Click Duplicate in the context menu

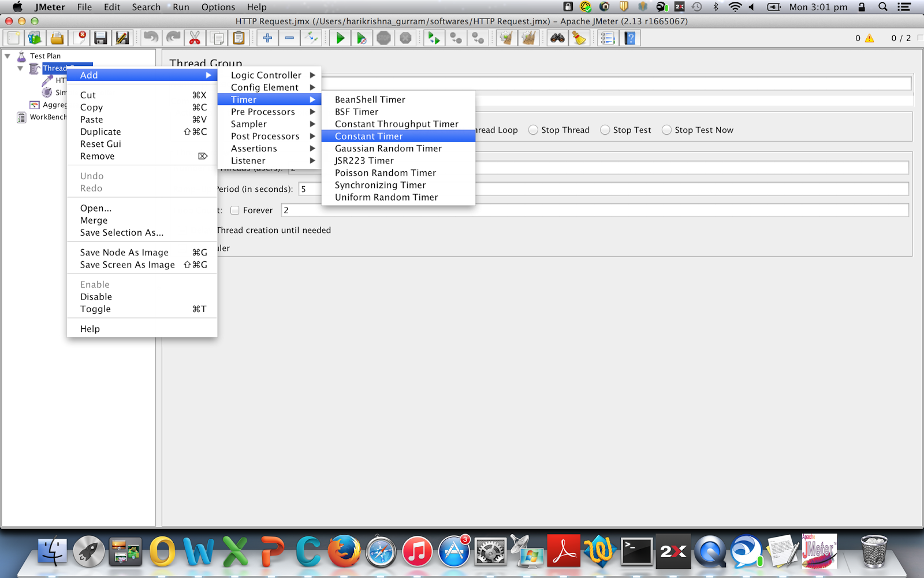click(100, 131)
